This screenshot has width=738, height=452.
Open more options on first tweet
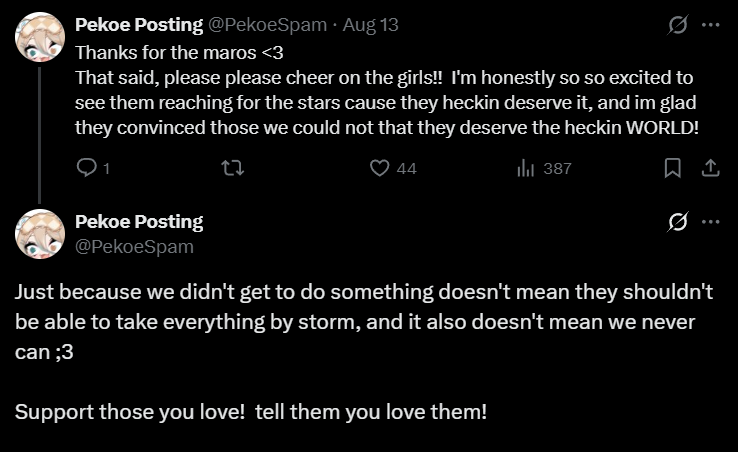point(711,25)
